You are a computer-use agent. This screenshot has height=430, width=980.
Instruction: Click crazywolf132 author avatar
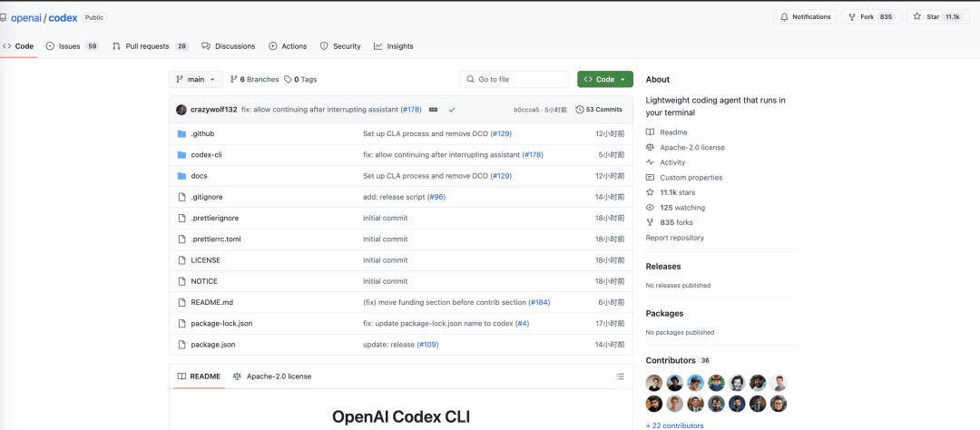point(181,110)
